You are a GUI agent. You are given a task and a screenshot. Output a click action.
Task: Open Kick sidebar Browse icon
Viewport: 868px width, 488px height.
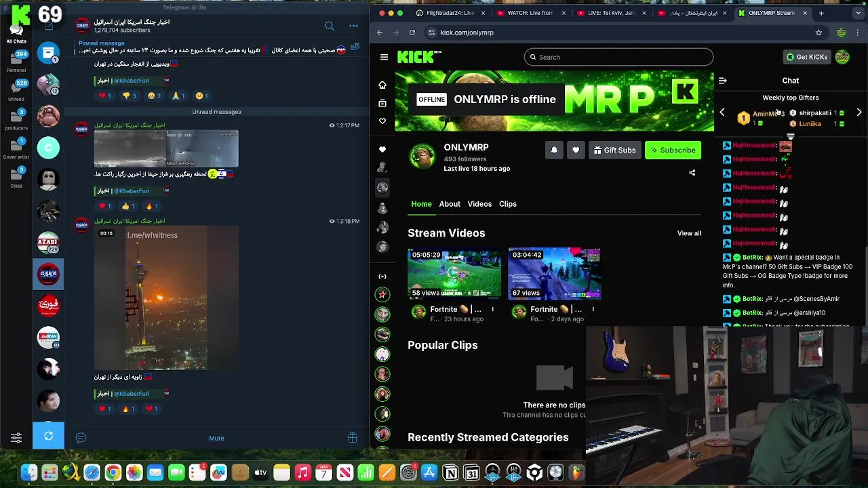(x=382, y=103)
